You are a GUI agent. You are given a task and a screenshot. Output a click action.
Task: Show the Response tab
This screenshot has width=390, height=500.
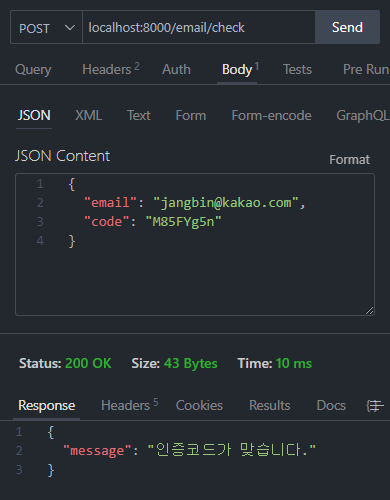(x=47, y=405)
